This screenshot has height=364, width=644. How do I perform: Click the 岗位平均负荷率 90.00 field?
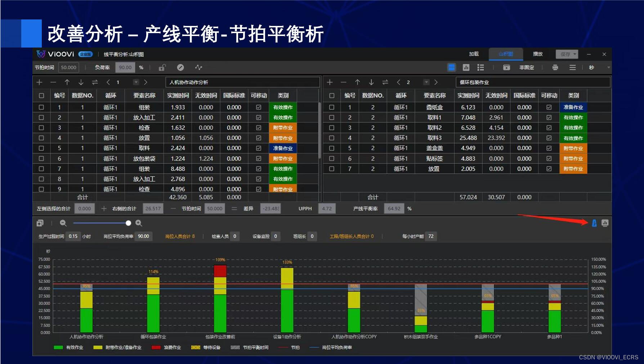[x=143, y=236]
